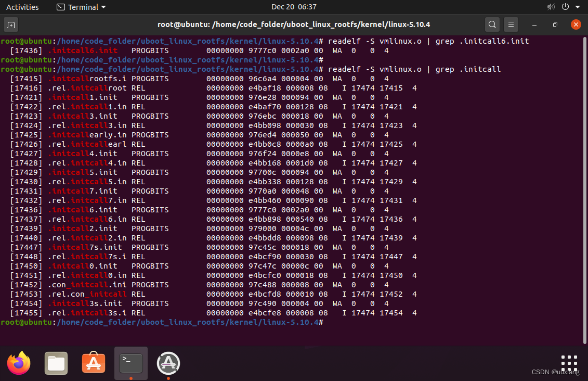Select the Terminal icon in dock
This screenshot has height=381, width=588.
(131, 363)
